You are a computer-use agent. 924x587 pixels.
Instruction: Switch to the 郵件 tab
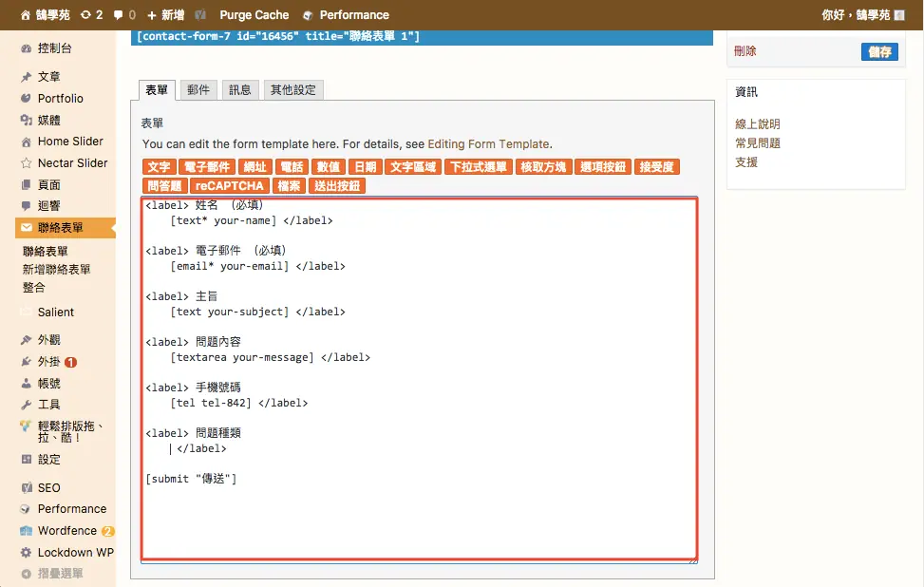(x=198, y=90)
